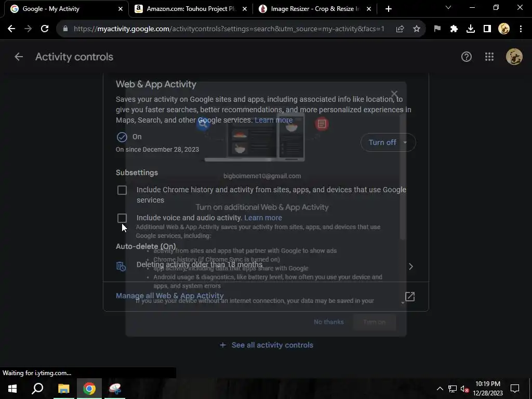Click the dialog's vertical scrollbar
The width and height of the screenshot is (532, 399).
tap(403, 177)
